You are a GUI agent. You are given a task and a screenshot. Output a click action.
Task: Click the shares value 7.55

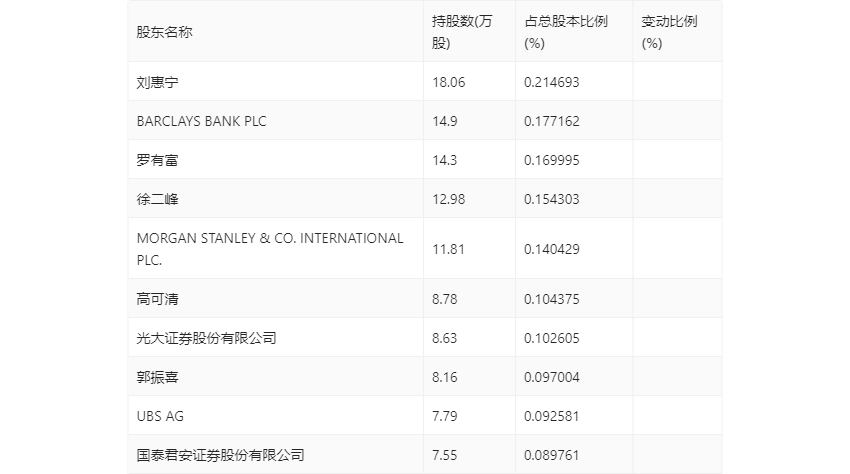(445, 455)
